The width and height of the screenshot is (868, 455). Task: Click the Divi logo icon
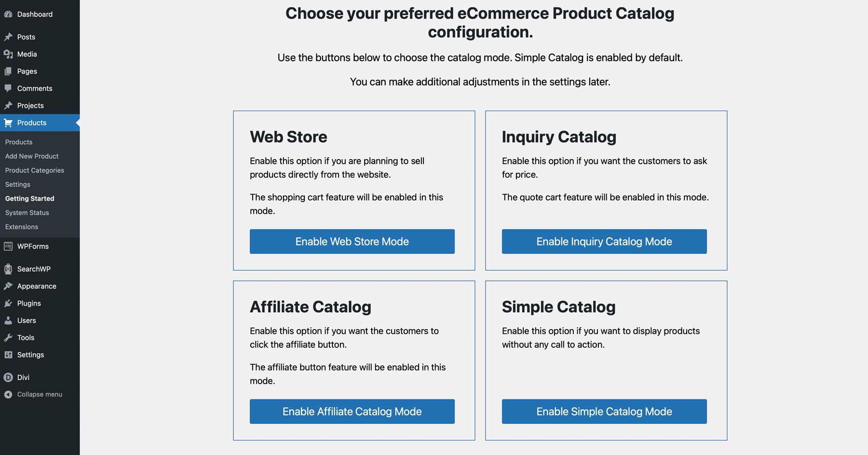(8, 377)
